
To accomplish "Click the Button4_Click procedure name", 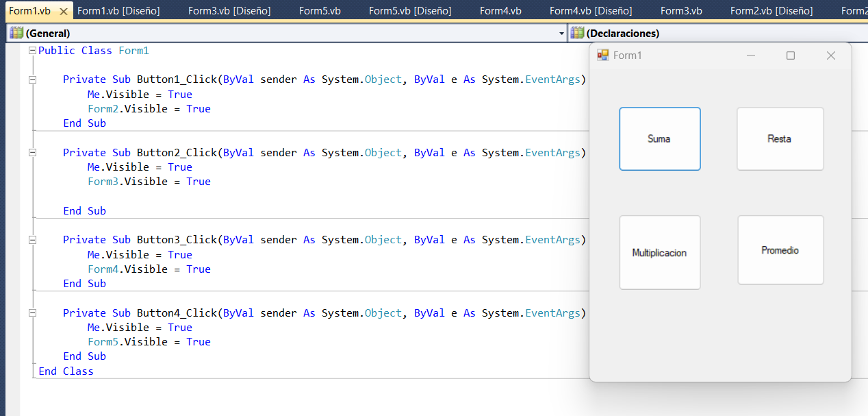I will pos(177,313).
